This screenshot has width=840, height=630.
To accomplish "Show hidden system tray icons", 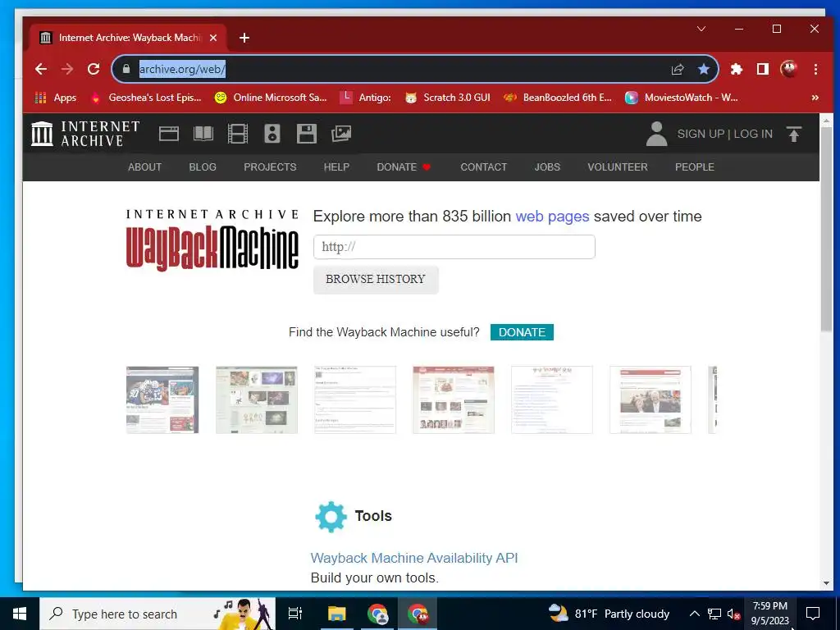I will coord(694,614).
